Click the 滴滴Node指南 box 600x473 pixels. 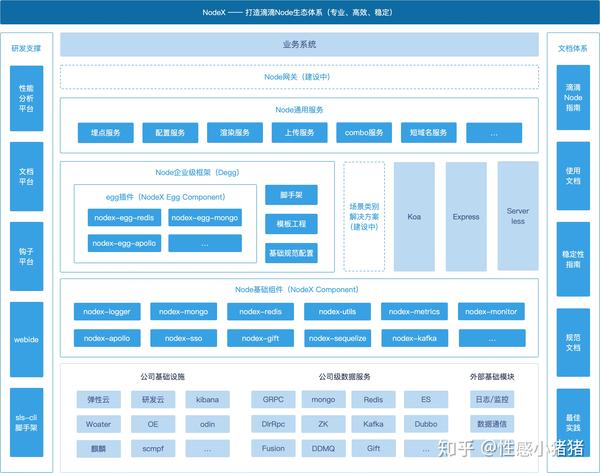573,98
